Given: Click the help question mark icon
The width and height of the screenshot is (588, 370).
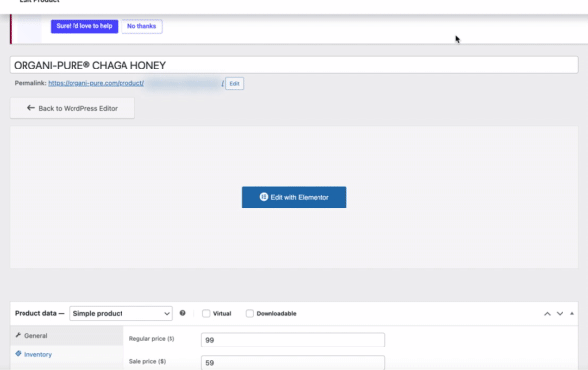Looking at the screenshot, I should (x=182, y=313).
